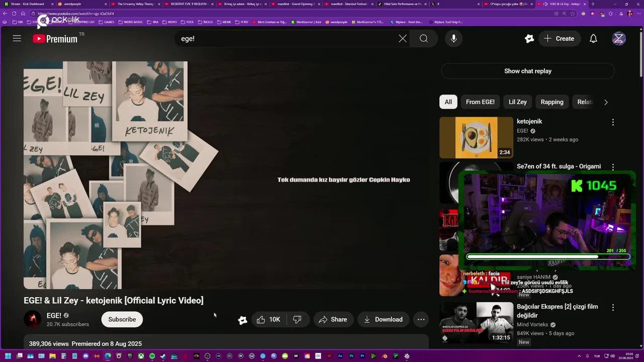This screenshot has width=644, height=362.
Task: Open Blender in the taskbar
Action: pyautogui.click(x=384, y=356)
